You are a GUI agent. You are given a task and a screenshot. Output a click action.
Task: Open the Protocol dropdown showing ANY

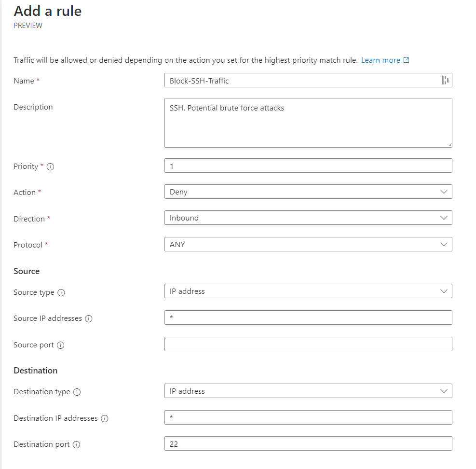308,245
